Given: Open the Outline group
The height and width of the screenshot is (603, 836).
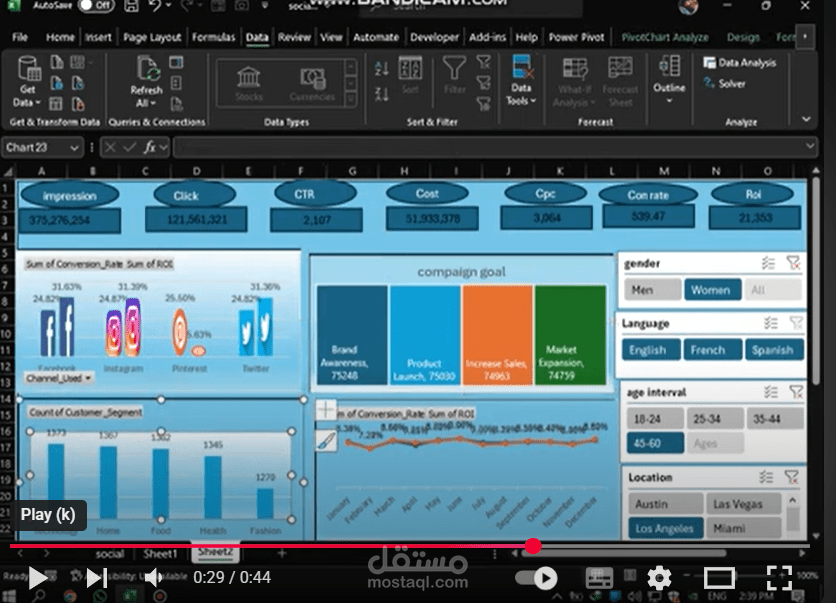Looking at the screenshot, I should pos(669,78).
